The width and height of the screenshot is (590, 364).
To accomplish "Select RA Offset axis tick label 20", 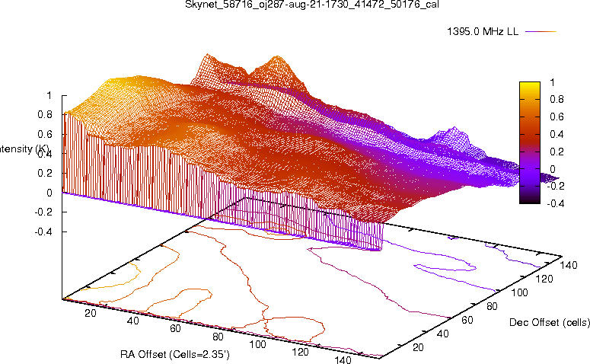I will tap(91, 313).
